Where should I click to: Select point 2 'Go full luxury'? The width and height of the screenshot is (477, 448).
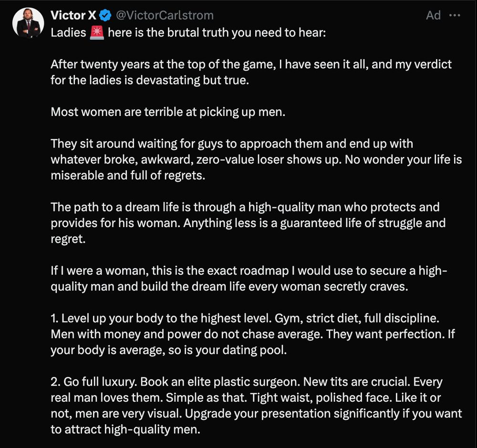point(256,406)
